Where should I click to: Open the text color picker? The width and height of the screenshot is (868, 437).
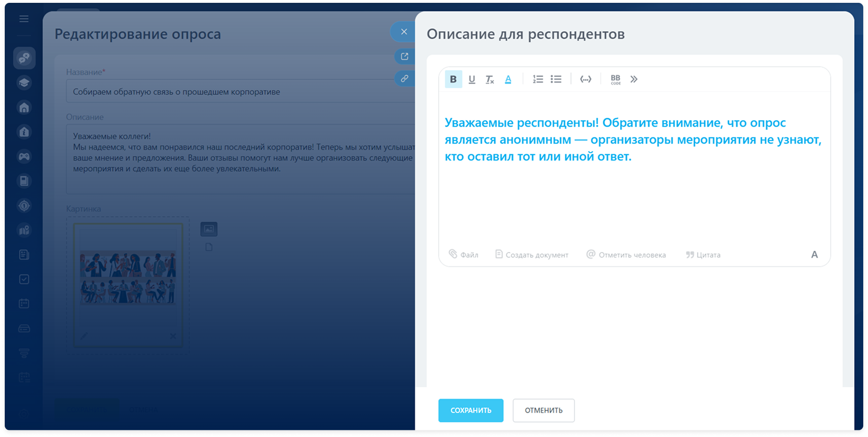[508, 79]
